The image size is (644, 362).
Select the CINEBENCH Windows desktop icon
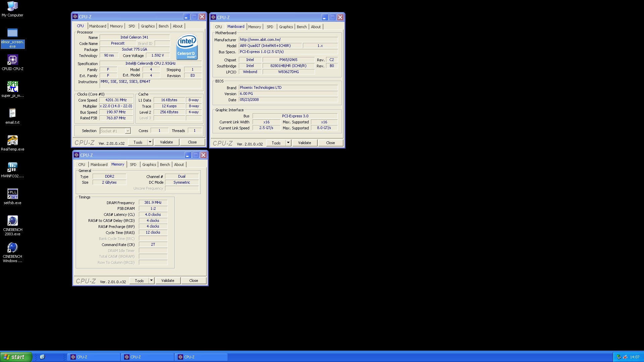(12, 252)
